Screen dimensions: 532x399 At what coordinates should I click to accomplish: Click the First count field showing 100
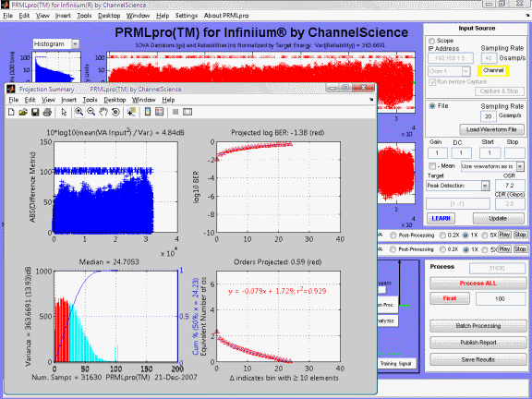[x=501, y=299]
